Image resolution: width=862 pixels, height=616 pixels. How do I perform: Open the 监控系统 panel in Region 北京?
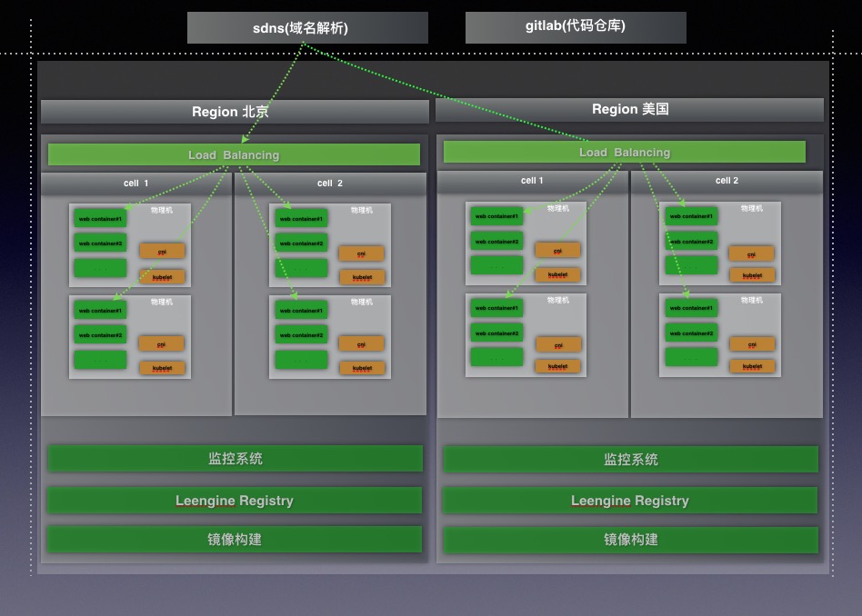(x=235, y=459)
